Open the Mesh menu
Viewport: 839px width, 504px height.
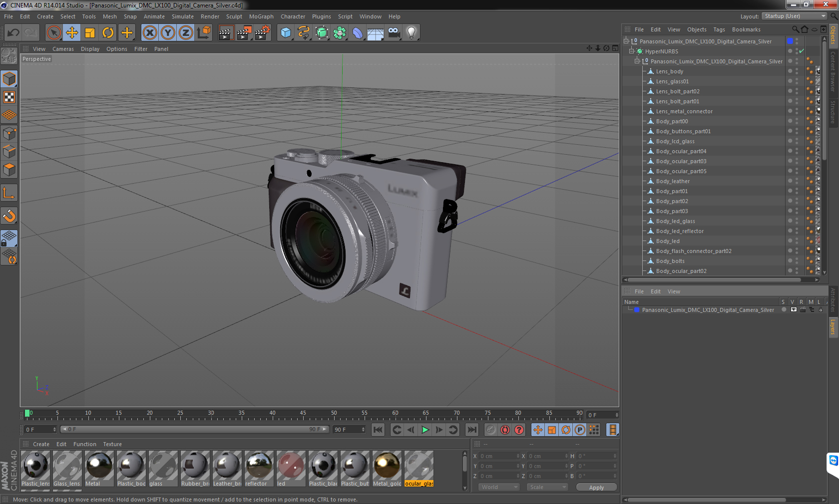pos(110,16)
